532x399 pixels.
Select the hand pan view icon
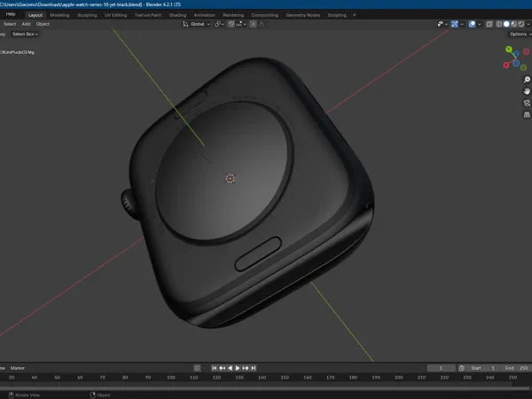click(x=527, y=91)
